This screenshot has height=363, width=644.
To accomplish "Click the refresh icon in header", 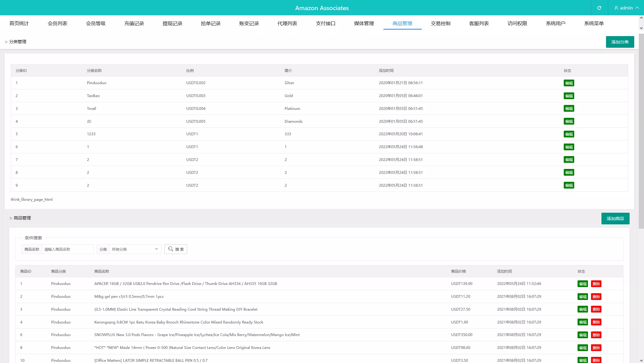I will (x=599, y=8).
